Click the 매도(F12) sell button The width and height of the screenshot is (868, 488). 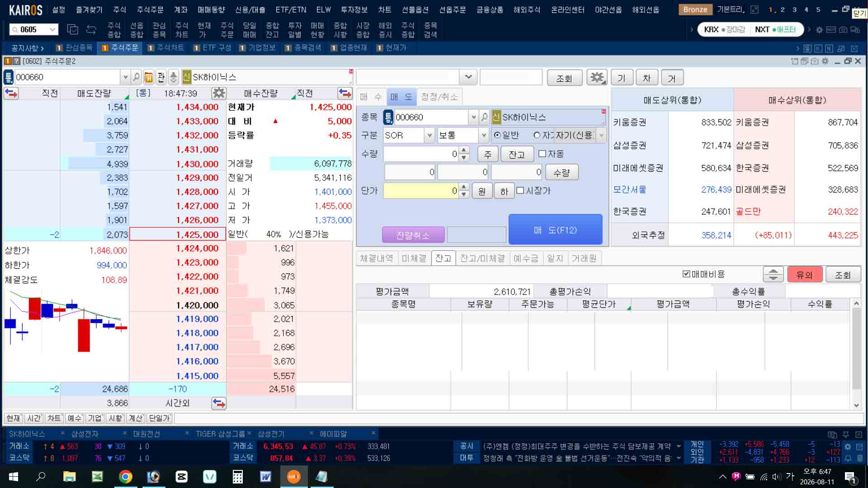tap(555, 230)
